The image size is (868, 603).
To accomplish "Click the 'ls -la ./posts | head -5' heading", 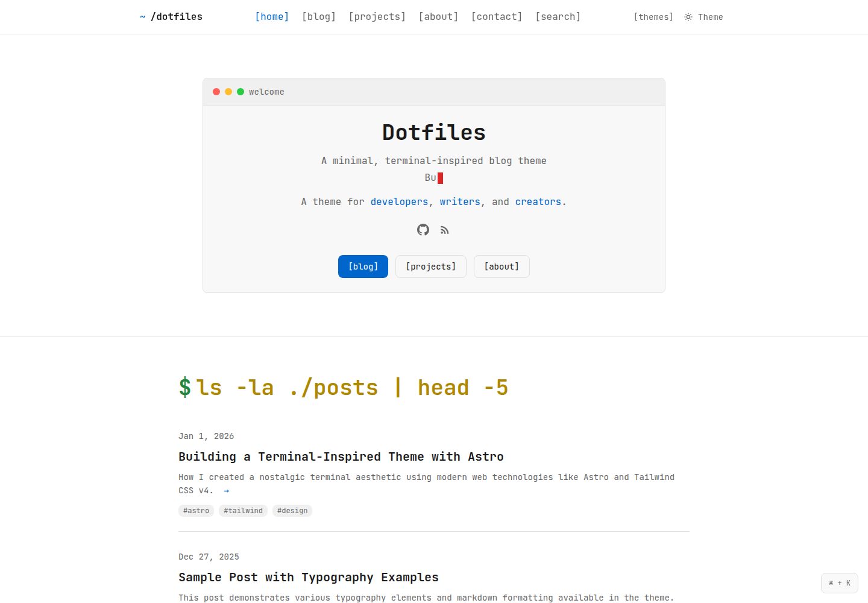I will [x=352, y=388].
